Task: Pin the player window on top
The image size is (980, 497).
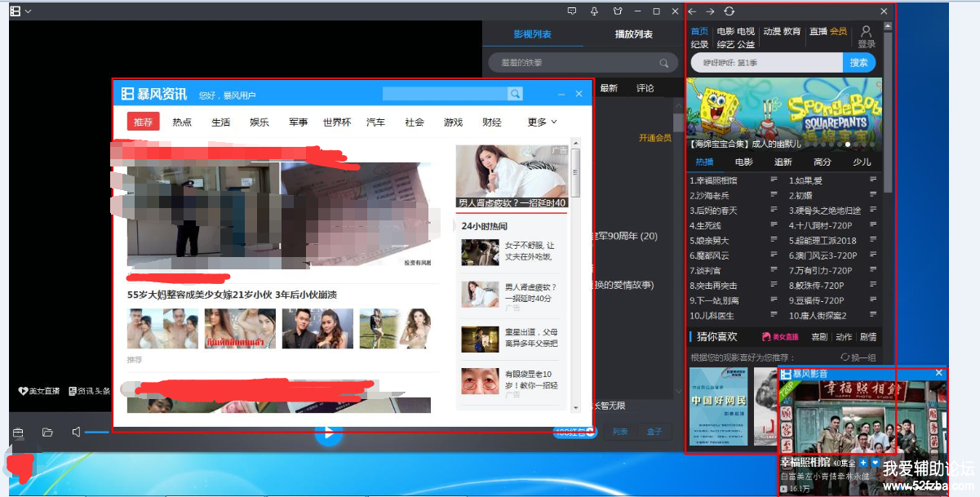Action: [594, 11]
